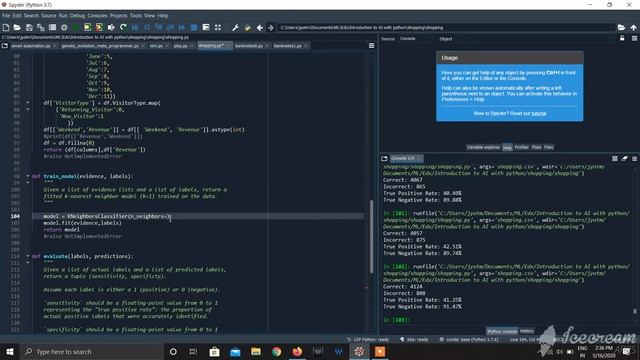Click Kite ready status indicator
The height and width of the screenshot is (360, 640).
[x=414, y=340]
